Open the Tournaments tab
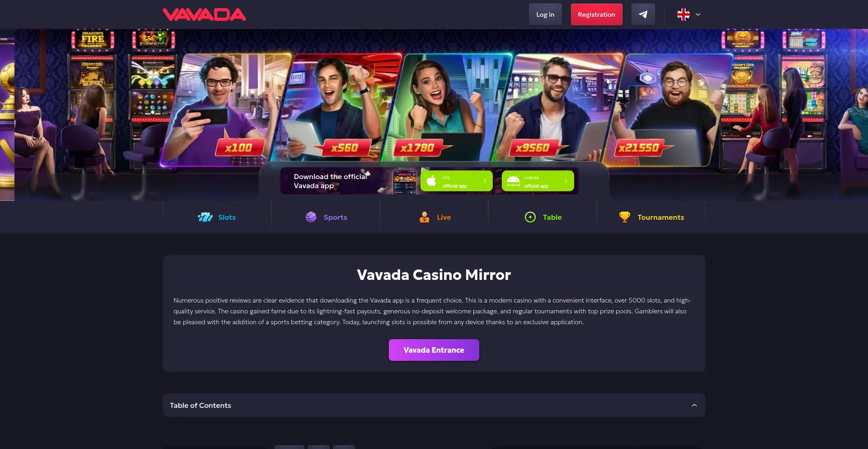 651,217
